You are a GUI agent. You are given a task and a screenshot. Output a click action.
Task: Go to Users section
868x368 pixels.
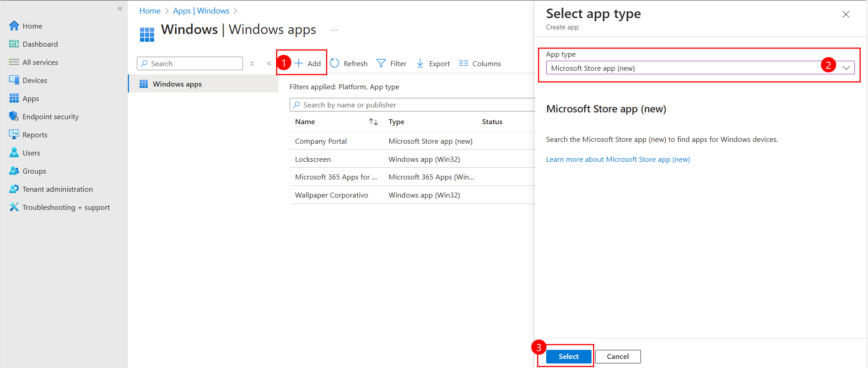(24, 153)
